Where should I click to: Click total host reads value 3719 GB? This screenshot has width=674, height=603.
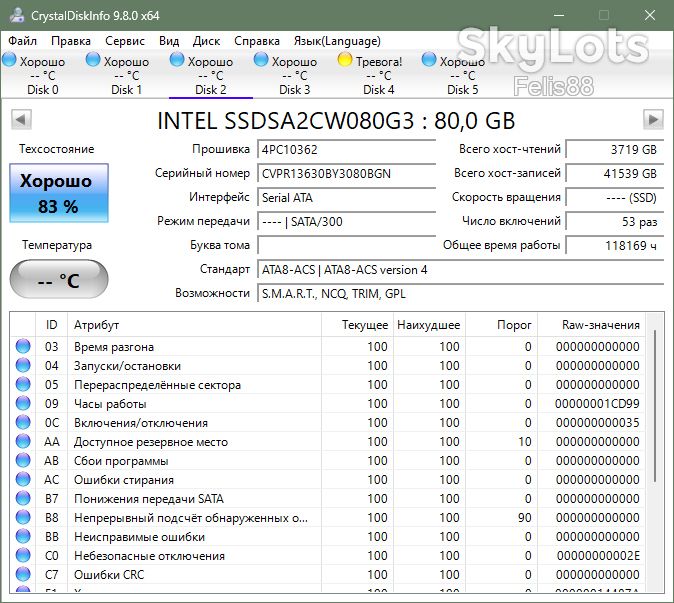tap(615, 150)
